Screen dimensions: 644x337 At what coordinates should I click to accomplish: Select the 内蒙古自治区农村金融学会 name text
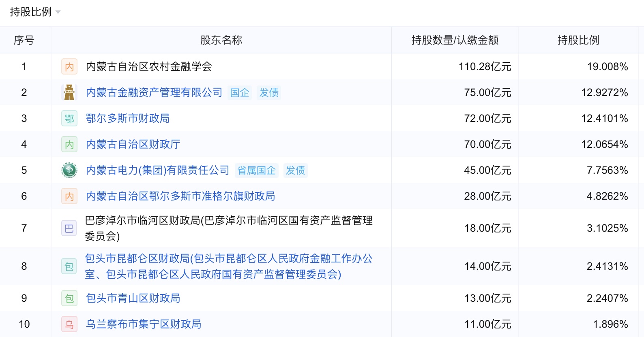[x=149, y=66]
